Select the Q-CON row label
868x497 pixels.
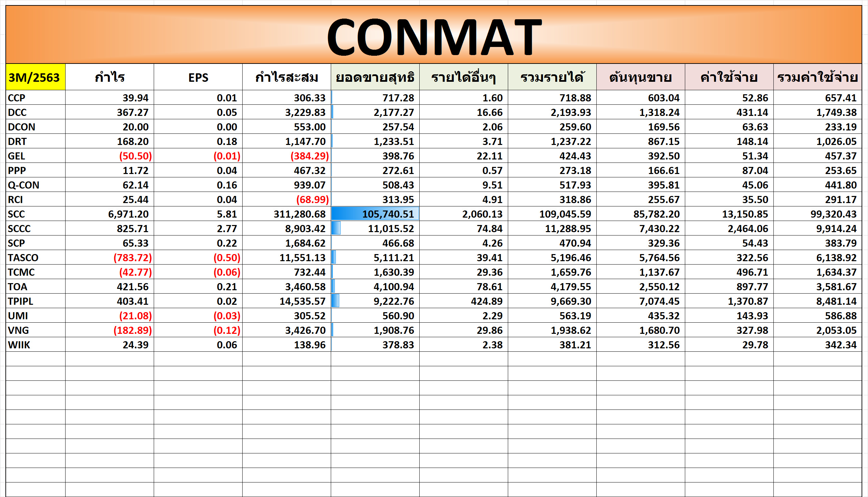pyautogui.click(x=24, y=185)
